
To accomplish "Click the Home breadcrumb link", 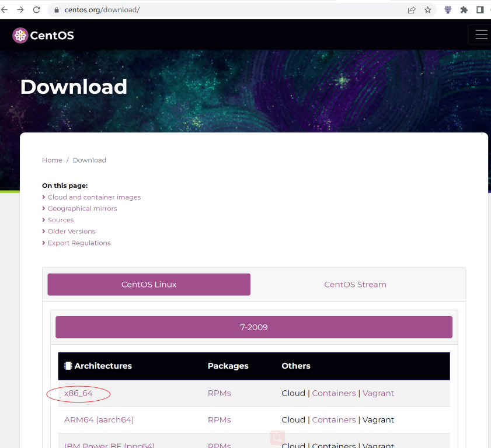I will 52,160.
